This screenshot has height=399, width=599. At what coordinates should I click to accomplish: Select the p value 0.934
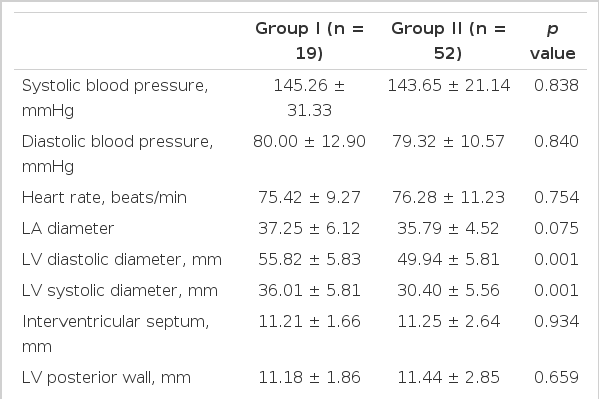click(556, 321)
